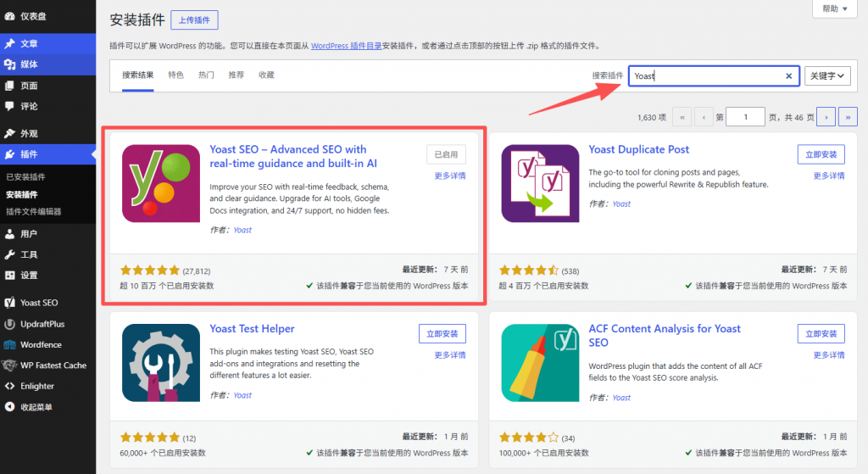Click the UpdraftPlus sidebar icon
This screenshot has height=474, width=868.
pyautogui.click(x=9, y=324)
